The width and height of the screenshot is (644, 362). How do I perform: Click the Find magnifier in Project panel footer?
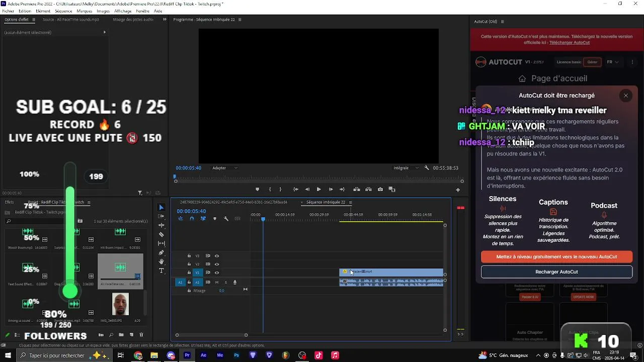pos(111,335)
